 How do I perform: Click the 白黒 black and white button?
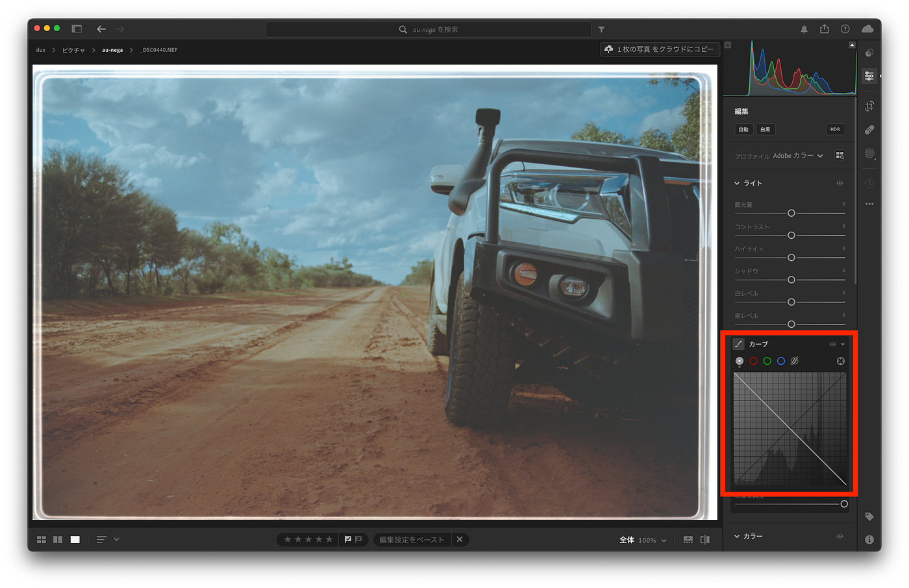(x=766, y=129)
